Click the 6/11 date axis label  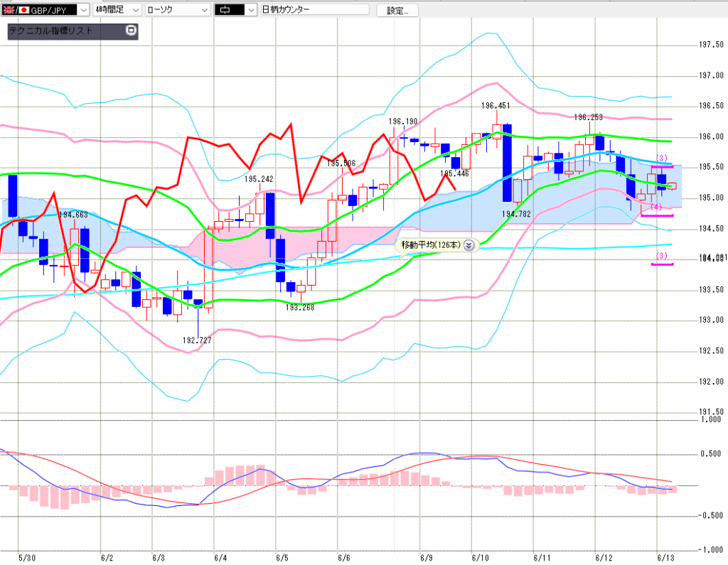tap(542, 558)
